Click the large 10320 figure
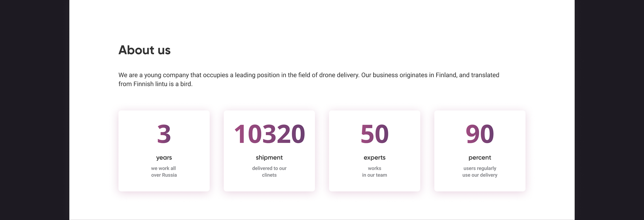This screenshot has height=220, width=644. point(269,134)
